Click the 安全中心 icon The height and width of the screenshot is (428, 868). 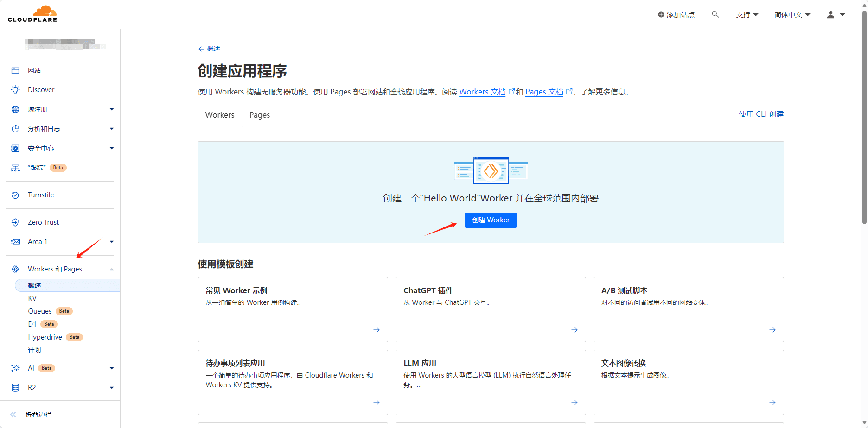coord(15,148)
